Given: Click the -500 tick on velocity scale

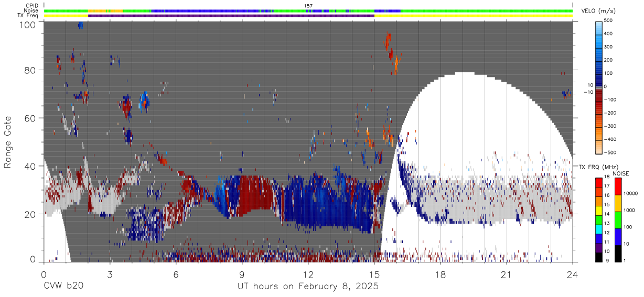Looking at the screenshot, I should tap(611, 153).
